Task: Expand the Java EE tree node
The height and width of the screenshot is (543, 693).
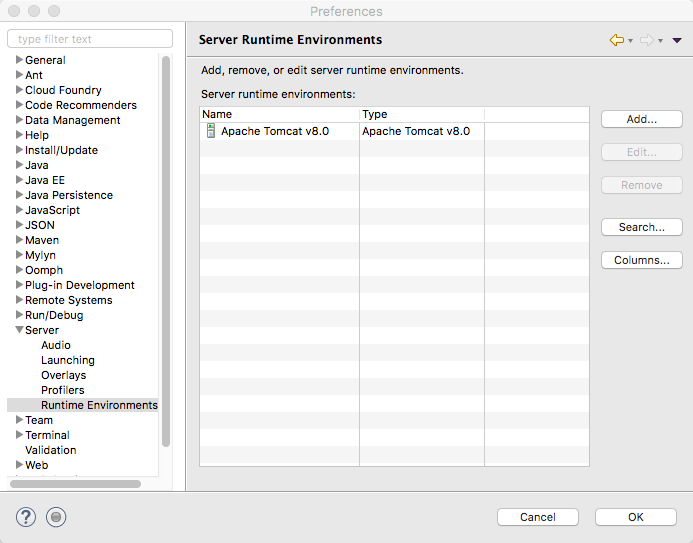Action: click(x=19, y=180)
